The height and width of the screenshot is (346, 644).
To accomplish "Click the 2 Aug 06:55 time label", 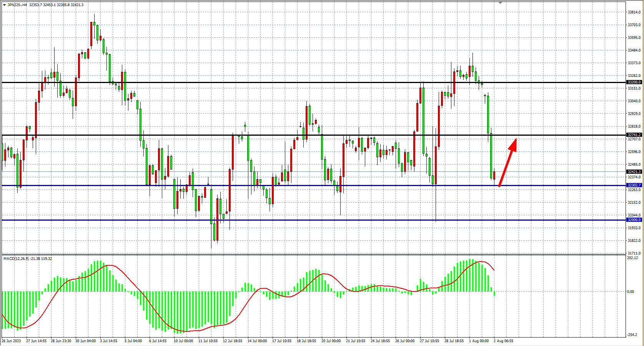I will (503, 341).
